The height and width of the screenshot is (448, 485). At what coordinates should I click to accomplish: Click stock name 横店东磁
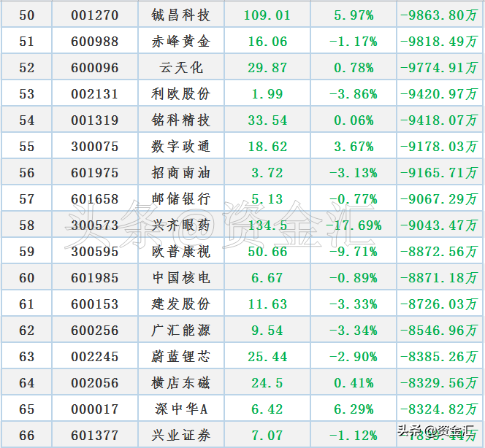[180, 383]
